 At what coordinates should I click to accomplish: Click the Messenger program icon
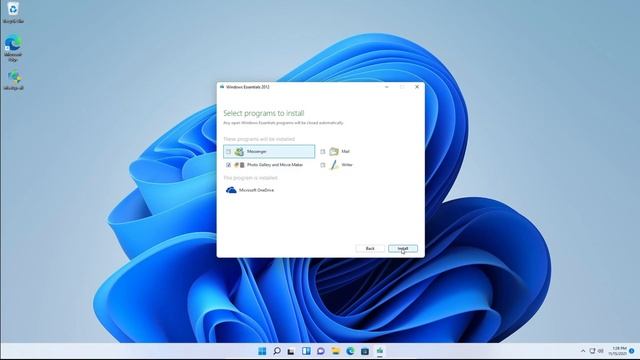pyautogui.click(x=239, y=151)
